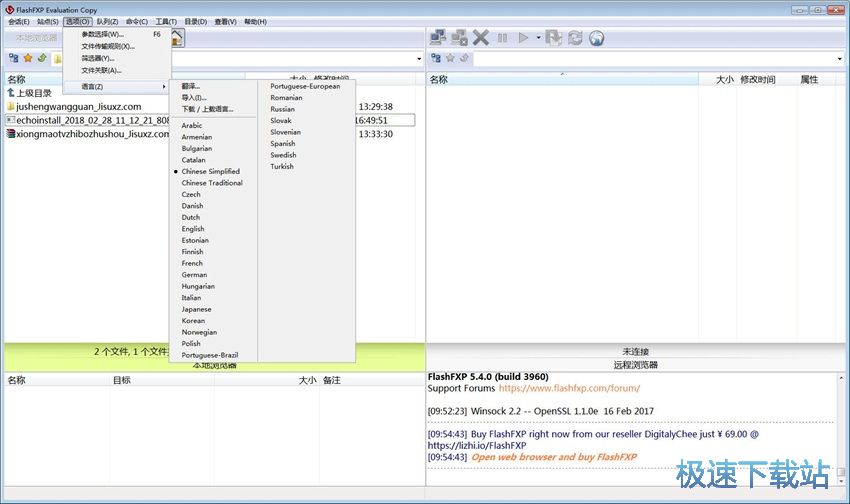This screenshot has width=850, height=504.
Task: Open the 查看(V) menu
Action: coord(225,22)
